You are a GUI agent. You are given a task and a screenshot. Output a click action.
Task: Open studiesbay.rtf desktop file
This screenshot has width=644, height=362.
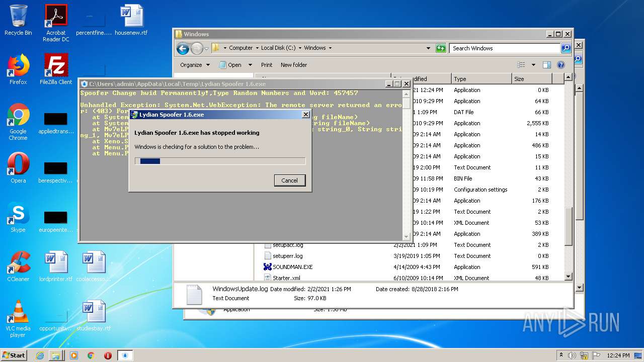(94, 316)
